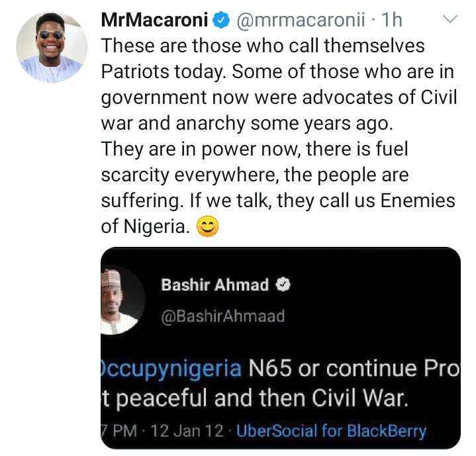Expand the tweet options chevron menu
The height and width of the screenshot is (456, 476).
(450, 19)
